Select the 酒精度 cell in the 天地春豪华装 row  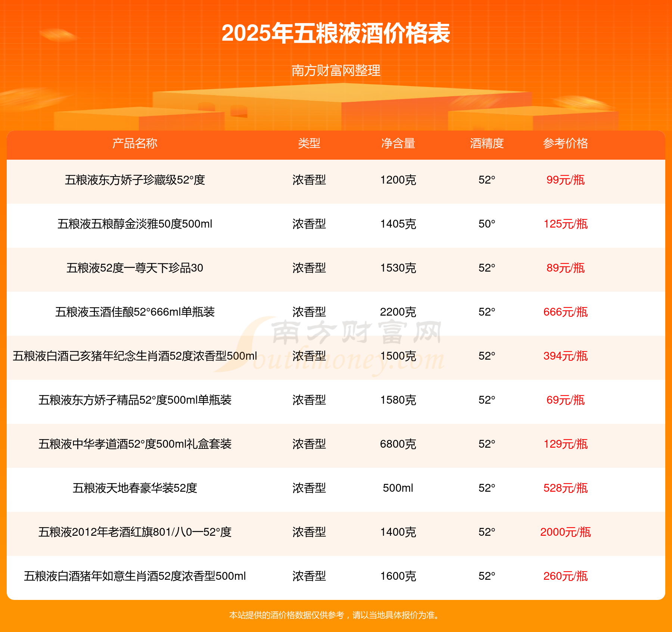tap(487, 488)
